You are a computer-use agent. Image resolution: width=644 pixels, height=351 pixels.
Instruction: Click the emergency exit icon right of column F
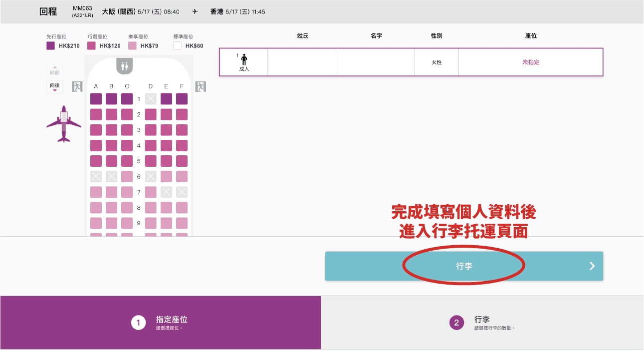coord(201,86)
